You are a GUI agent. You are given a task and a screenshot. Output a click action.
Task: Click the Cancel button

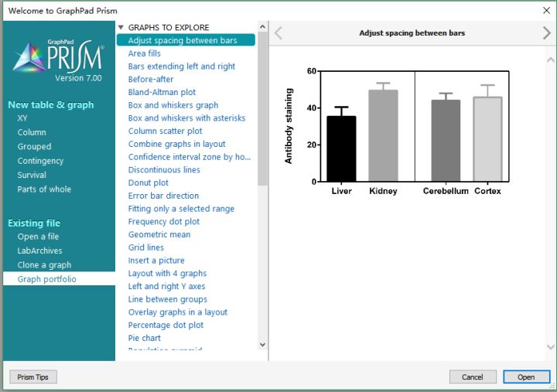tap(472, 377)
